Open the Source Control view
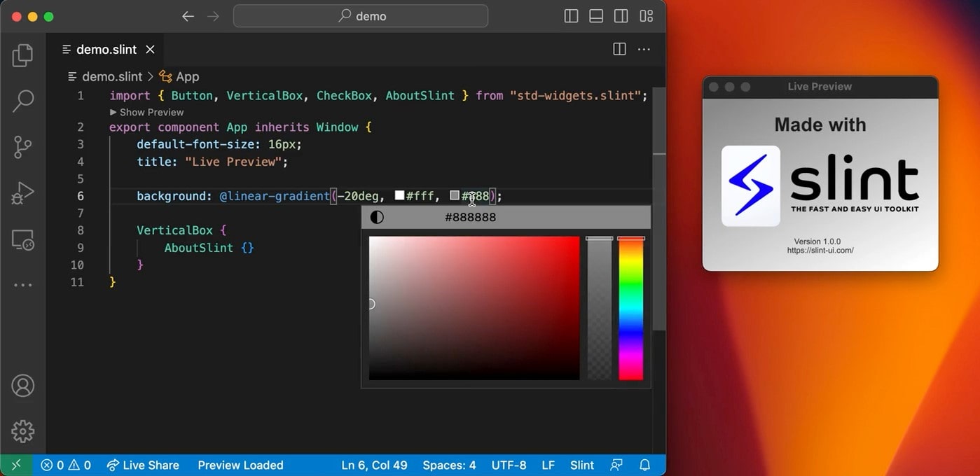 (23, 147)
